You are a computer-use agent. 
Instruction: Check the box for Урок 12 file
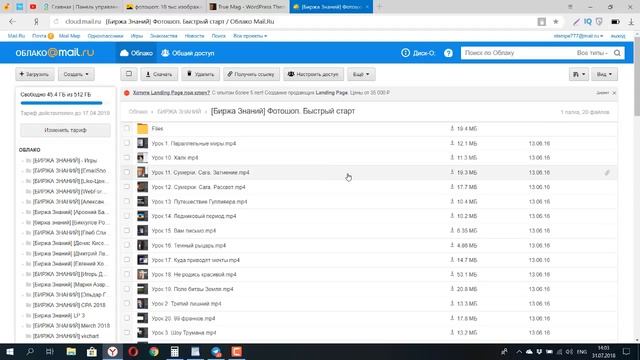127,187
